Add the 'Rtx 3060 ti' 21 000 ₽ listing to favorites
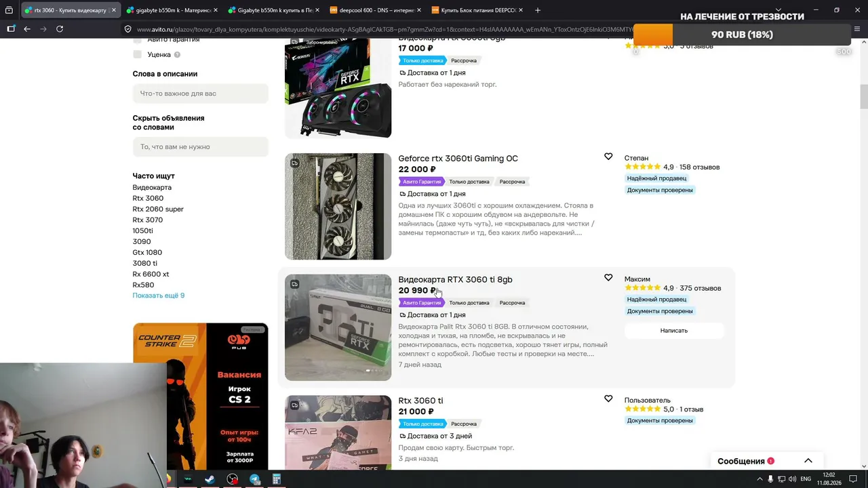Viewport: 868px width, 488px height. pos(608,399)
